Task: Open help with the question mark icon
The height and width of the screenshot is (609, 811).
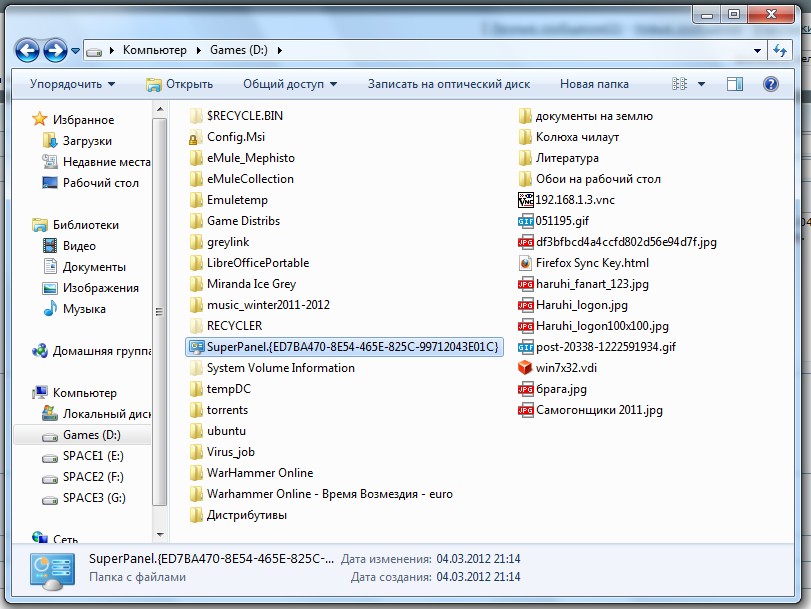Action: 771,84
